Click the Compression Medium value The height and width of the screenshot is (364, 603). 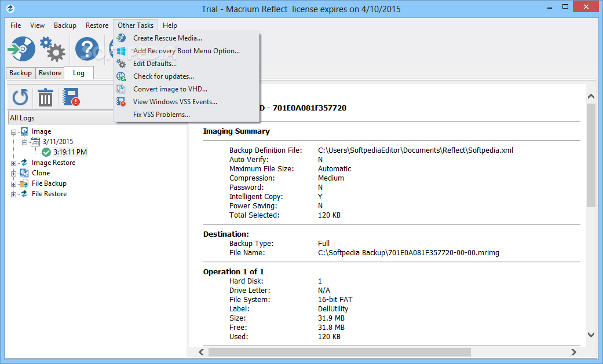tap(331, 178)
